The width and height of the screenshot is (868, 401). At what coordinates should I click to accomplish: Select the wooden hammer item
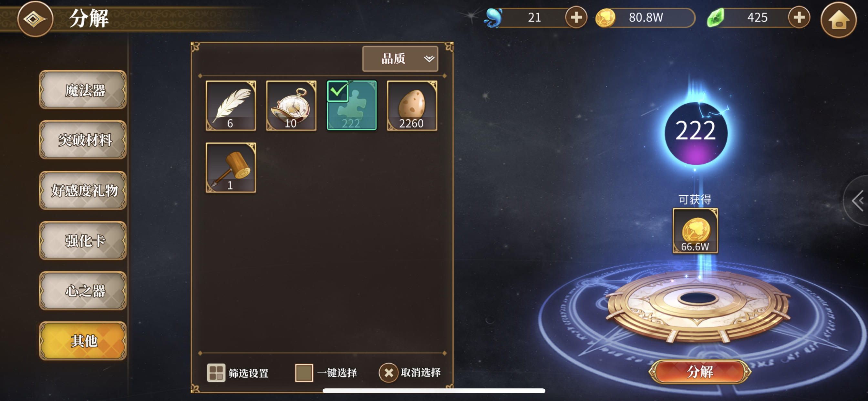coord(231,168)
